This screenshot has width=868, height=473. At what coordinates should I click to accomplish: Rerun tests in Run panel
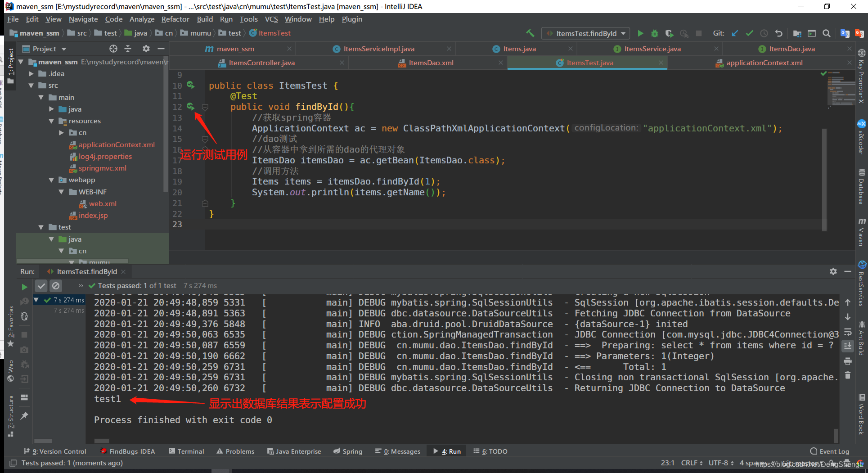(24, 287)
